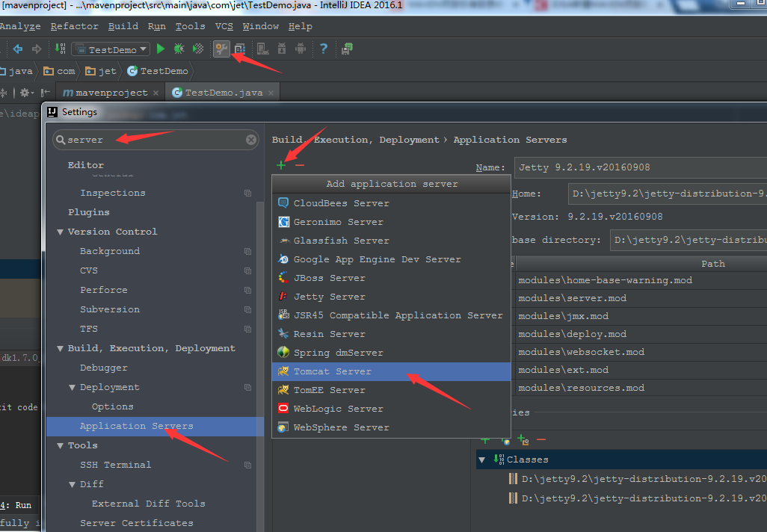Select Geronimo Server entry
This screenshot has height=532, width=767.
391,221
